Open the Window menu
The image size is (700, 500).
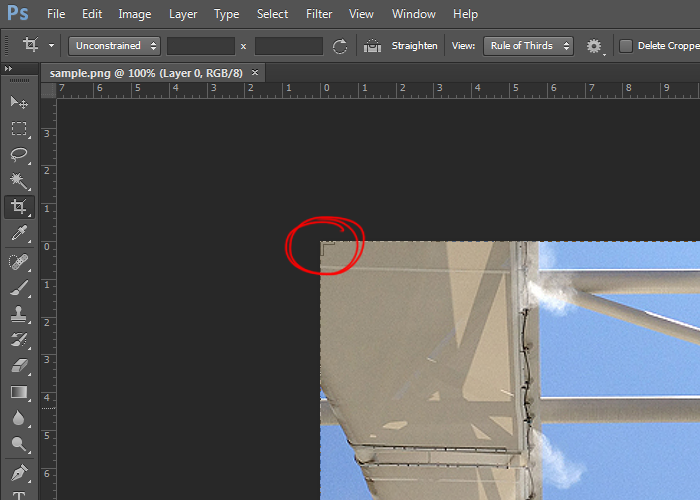[413, 14]
